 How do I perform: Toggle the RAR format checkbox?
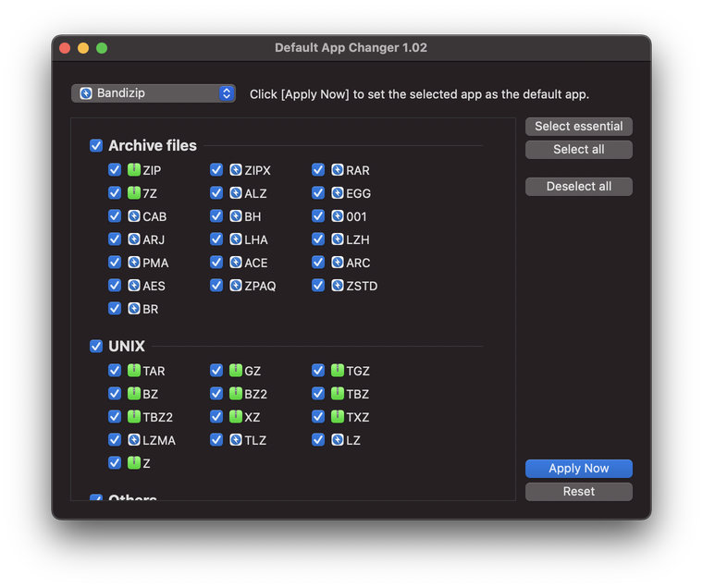coord(318,170)
